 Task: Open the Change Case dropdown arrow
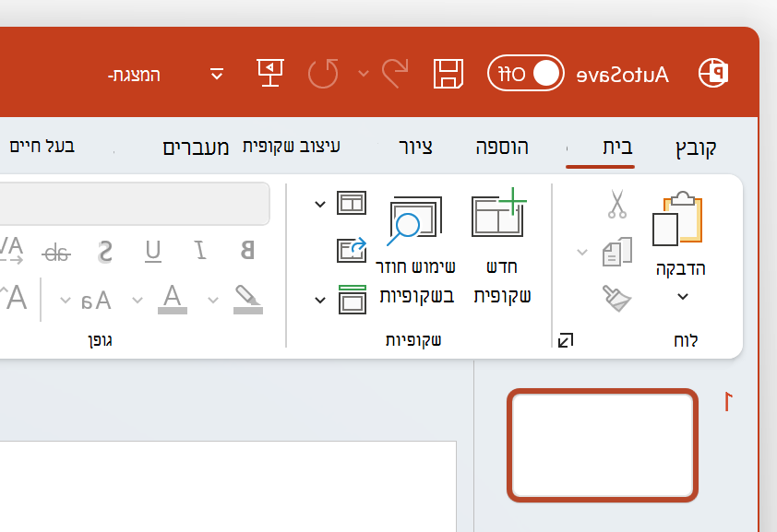tap(65, 300)
